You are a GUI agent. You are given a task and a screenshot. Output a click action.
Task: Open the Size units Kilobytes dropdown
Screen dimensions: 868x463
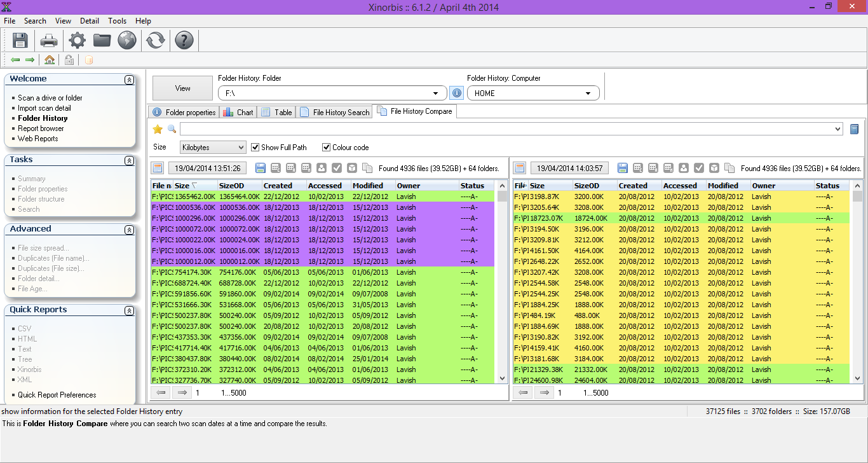[213, 148]
